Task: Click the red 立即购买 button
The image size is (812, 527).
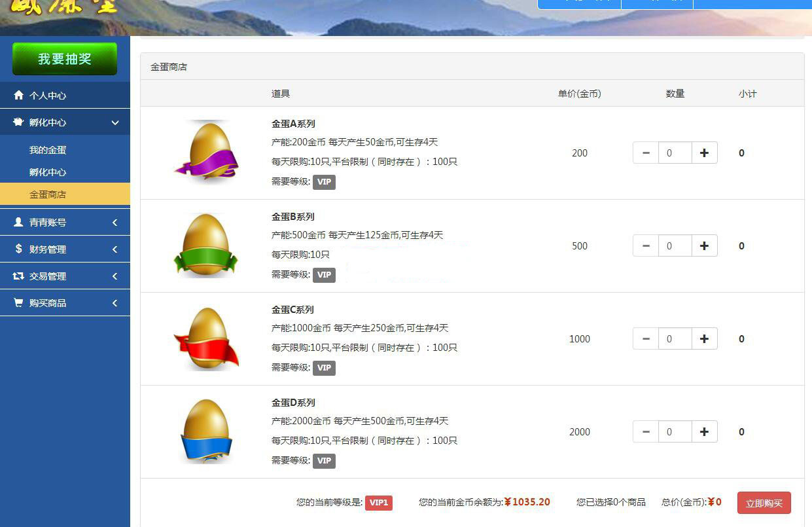Action: point(764,503)
